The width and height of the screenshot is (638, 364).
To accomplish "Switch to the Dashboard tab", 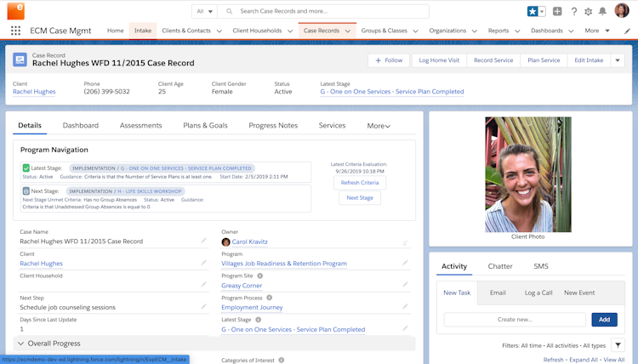I will tap(81, 125).
